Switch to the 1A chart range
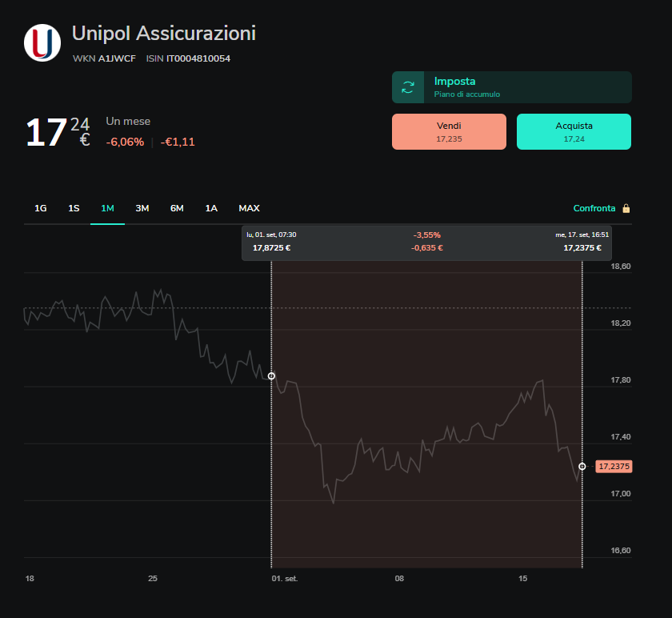 pyautogui.click(x=211, y=208)
